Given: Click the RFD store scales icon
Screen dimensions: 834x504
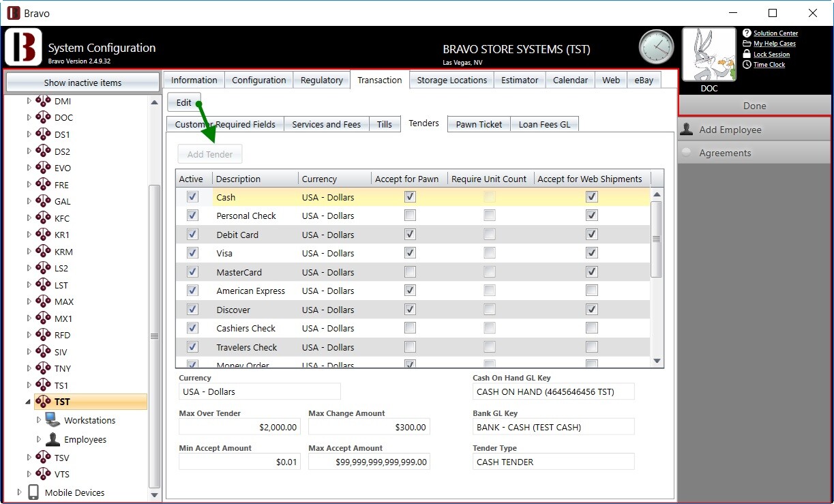Looking at the screenshot, I should (x=43, y=335).
